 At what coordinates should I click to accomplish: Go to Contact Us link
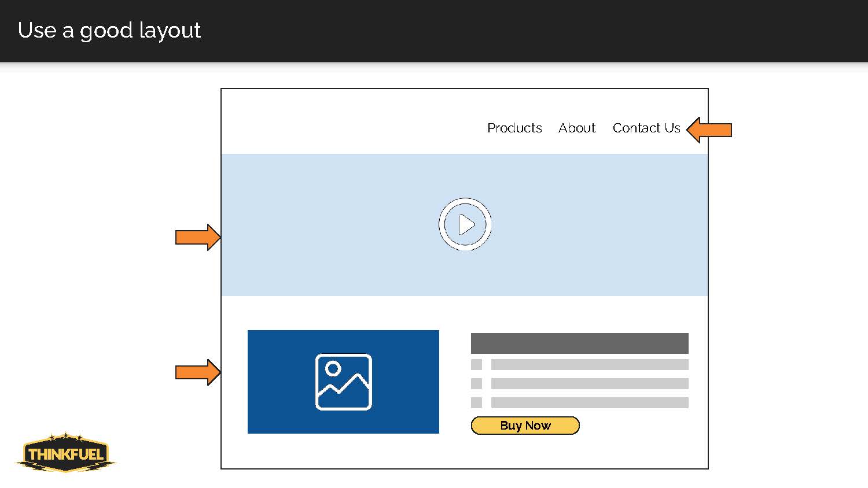[x=646, y=128]
